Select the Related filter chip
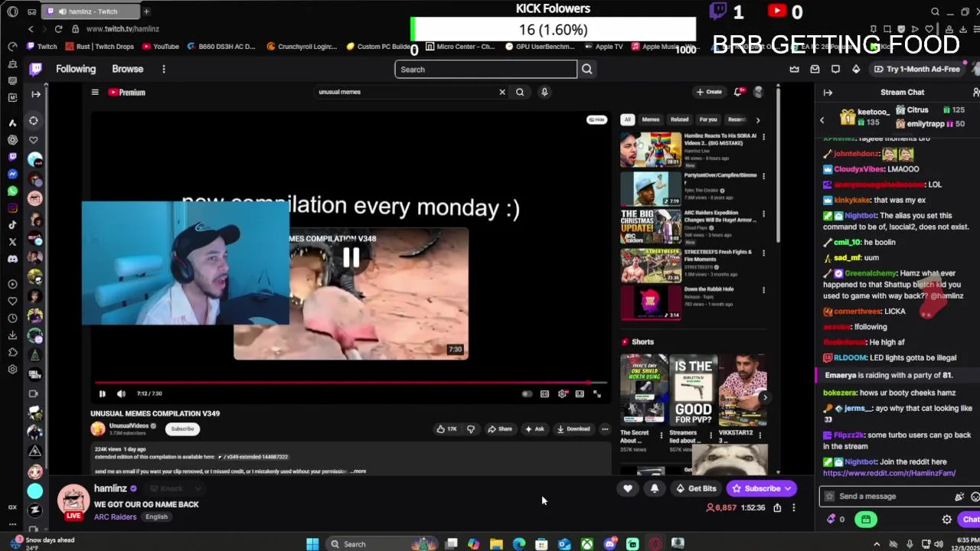 [679, 119]
